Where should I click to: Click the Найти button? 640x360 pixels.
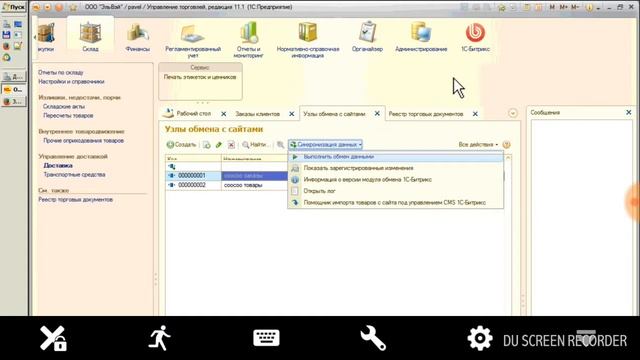pos(256,144)
